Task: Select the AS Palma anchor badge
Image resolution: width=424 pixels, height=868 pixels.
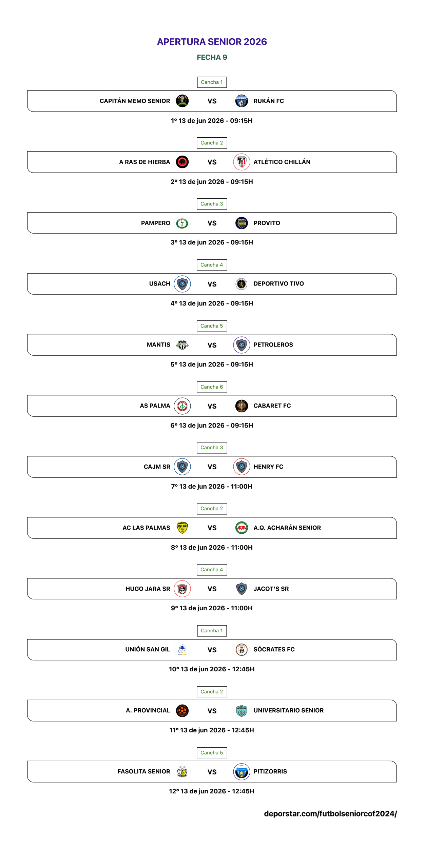Action: 182,406
